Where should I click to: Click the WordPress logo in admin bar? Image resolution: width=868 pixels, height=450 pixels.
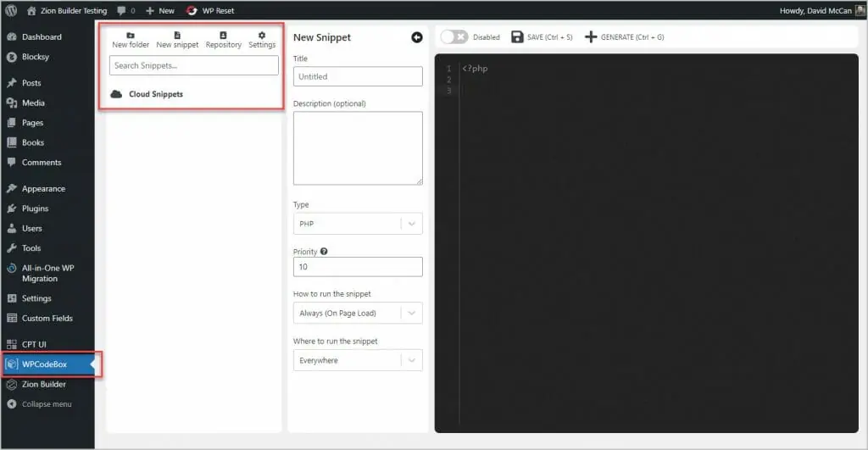coord(11,10)
